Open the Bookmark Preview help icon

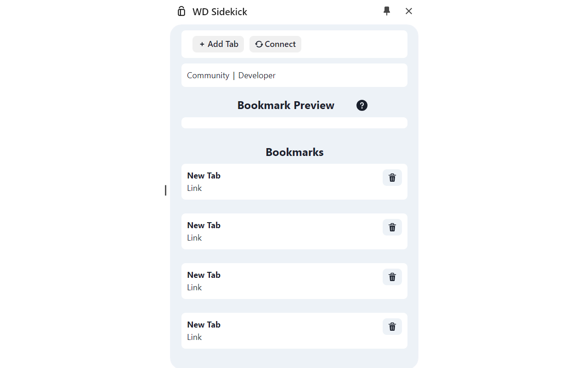362,105
